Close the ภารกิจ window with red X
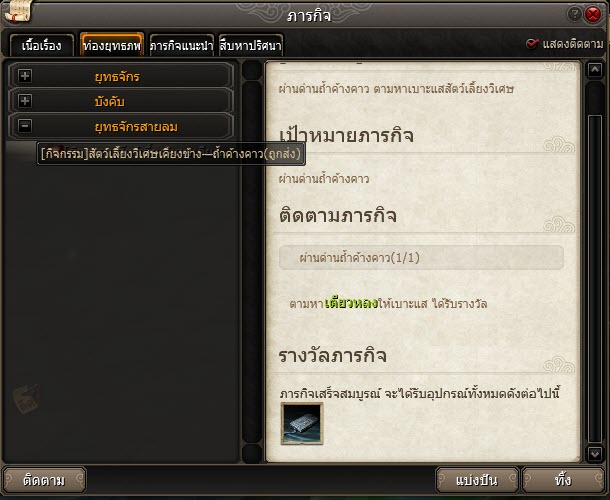The height and width of the screenshot is (500, 610). [x=593, y=14]
